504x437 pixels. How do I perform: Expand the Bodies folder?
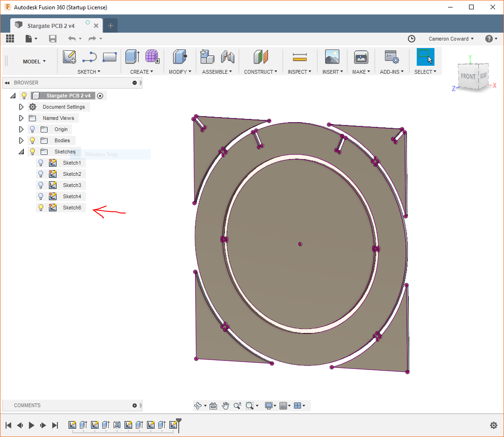click(x=21, y=140)
